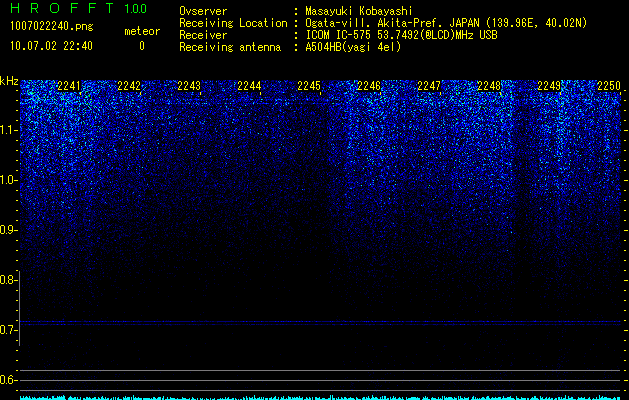This screenshot has height=400, width=629.
Task: Click the 2244 time marker
Action: [x=249, y=86]
